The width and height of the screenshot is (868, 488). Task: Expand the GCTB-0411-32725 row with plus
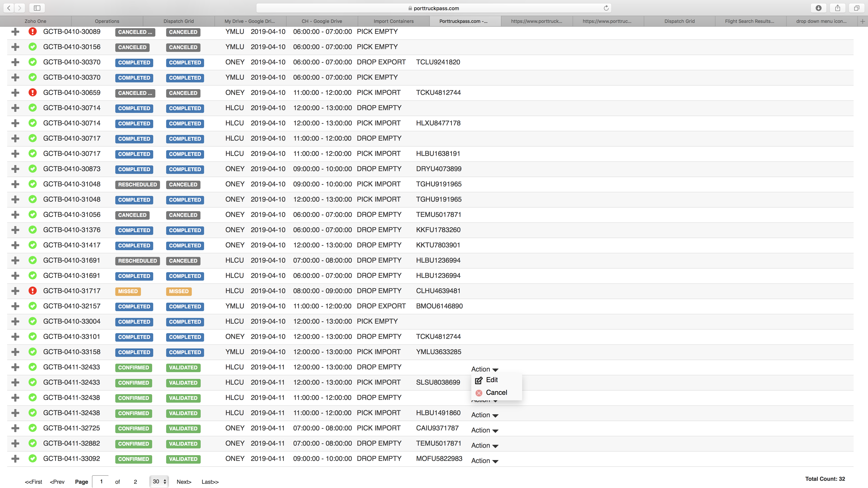15,428
